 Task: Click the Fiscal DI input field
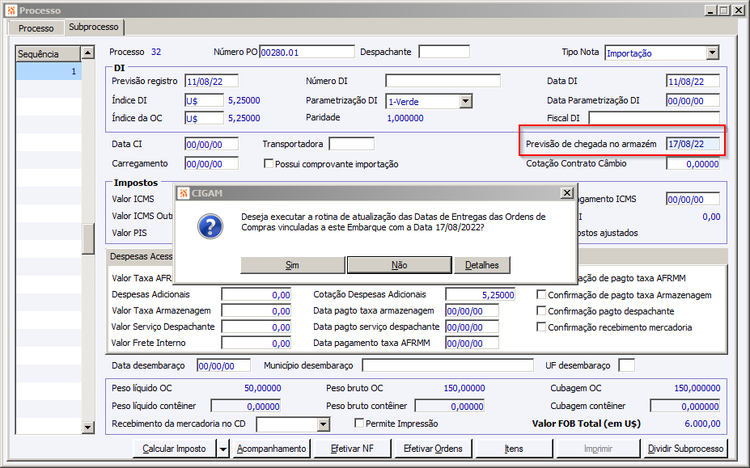click(654, 118)
